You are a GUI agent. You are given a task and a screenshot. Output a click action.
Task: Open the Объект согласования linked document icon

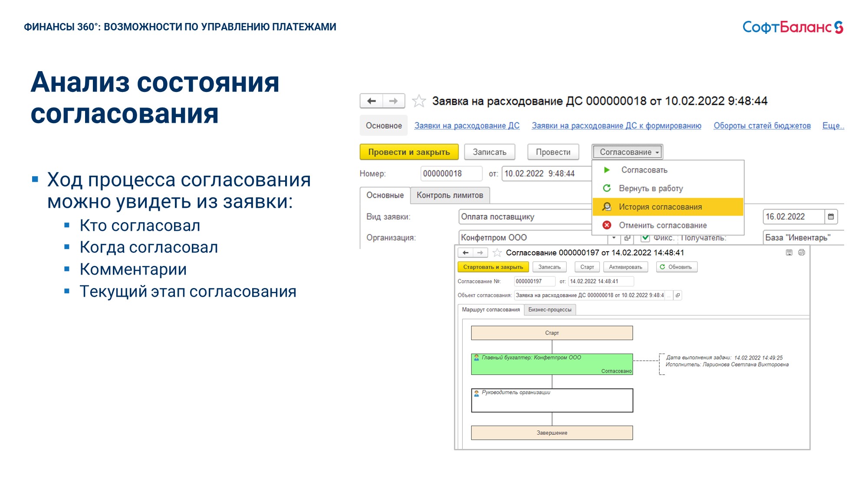click(x=677, y=295)
